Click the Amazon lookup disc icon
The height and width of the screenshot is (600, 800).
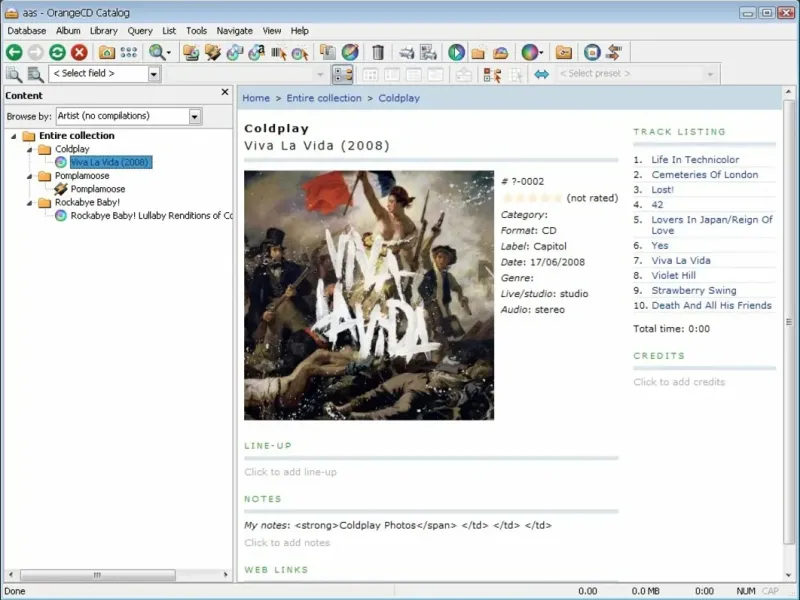[x=257, y=52]
